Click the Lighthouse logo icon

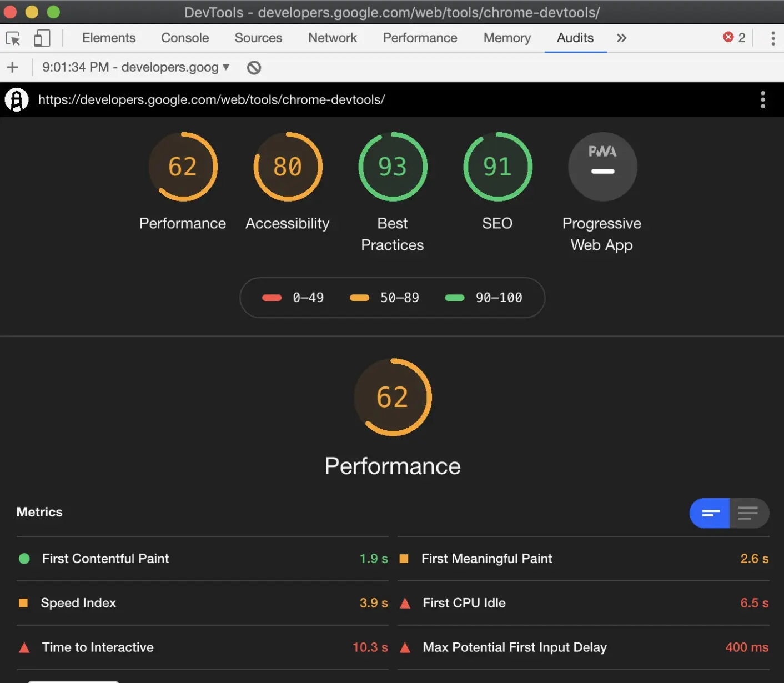coord(17,100)
